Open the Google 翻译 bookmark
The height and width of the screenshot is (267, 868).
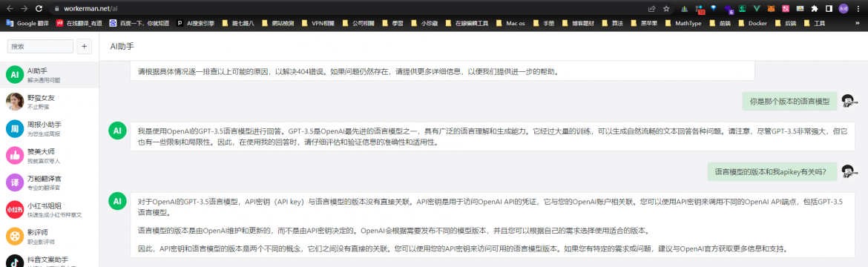click(27, 23)
